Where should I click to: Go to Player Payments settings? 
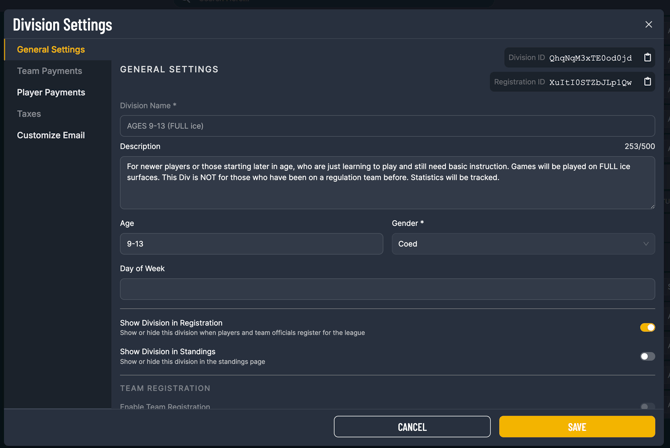pyautogui.click(x=51, y=92)
